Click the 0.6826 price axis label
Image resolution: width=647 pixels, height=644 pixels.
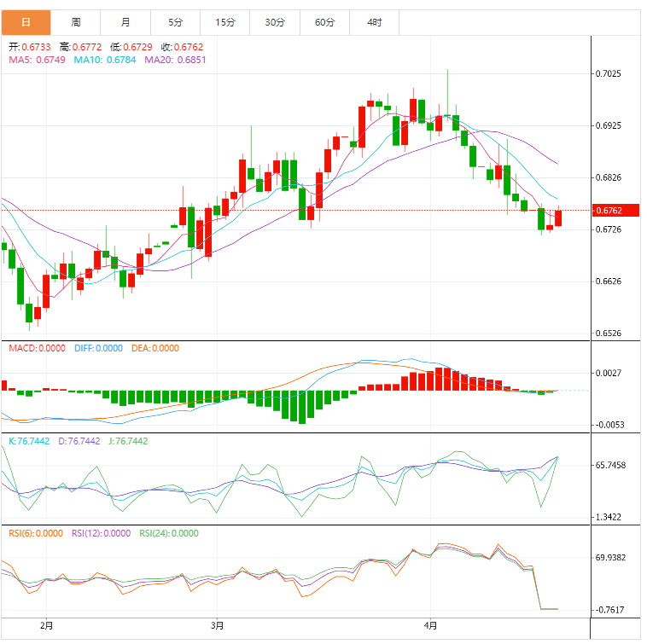609,177
